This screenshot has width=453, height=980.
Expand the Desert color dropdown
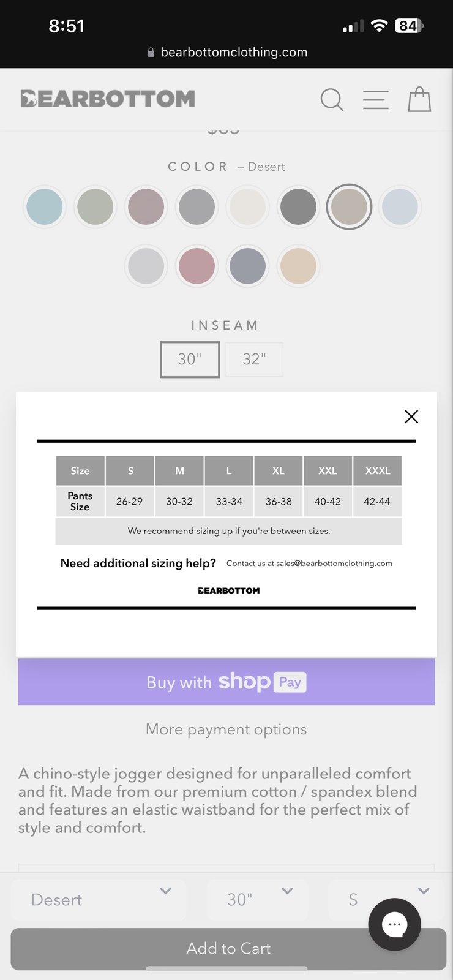tap(99, 899)
